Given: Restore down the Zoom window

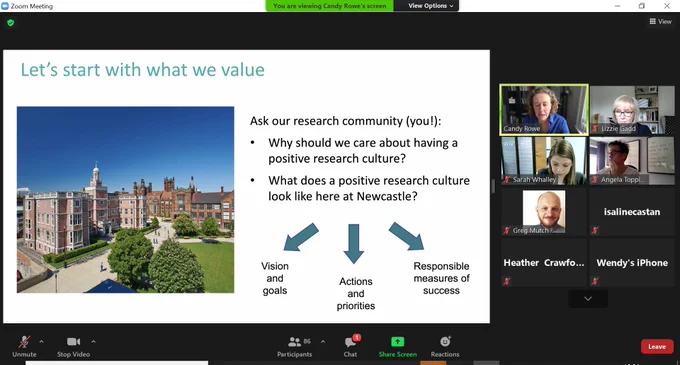Looking at the screenshot, I should (x=642, y=6).
